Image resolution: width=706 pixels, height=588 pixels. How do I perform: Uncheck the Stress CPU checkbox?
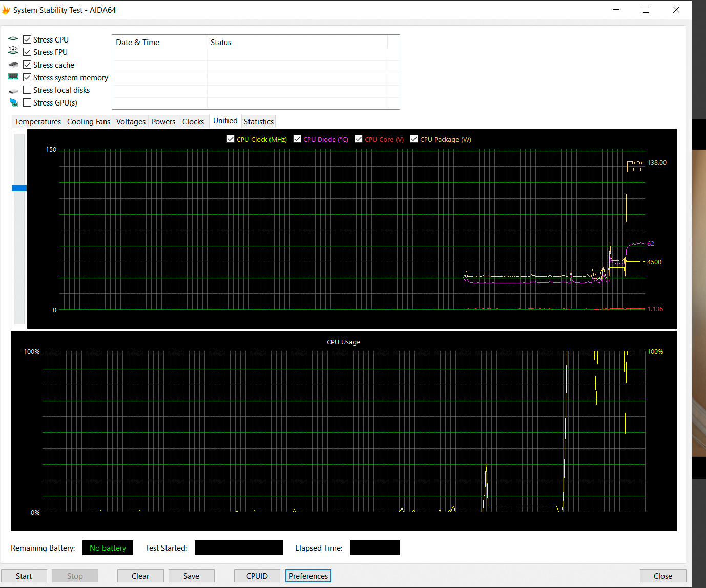[27, 39]
